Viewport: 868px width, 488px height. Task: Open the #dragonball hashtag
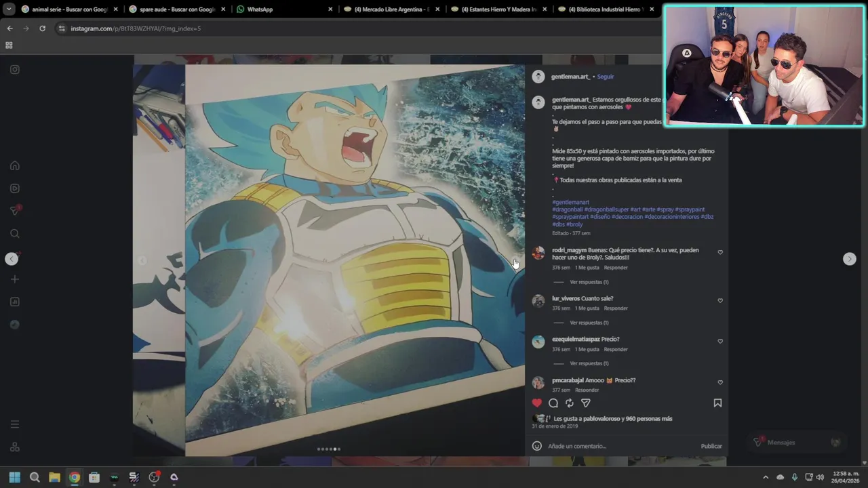point(567,209)
